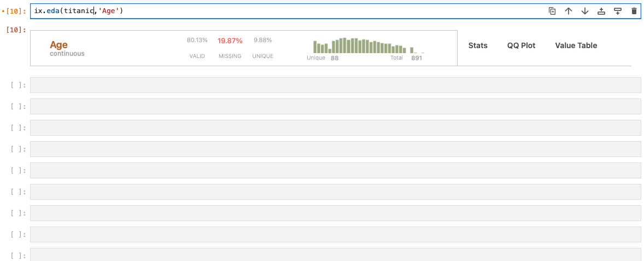Click the red 19.87% missing value

tap(230, 40)
